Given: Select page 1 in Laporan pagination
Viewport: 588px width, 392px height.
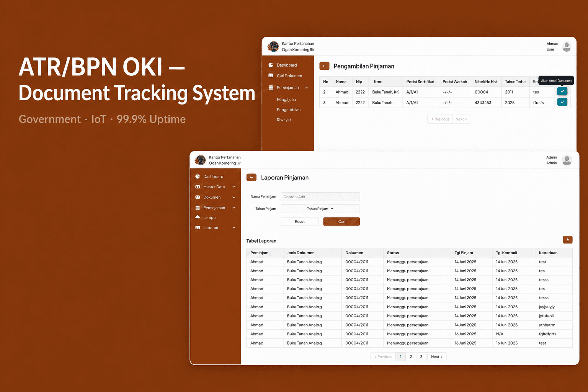Looking at the screenshot, I should 400,356.
